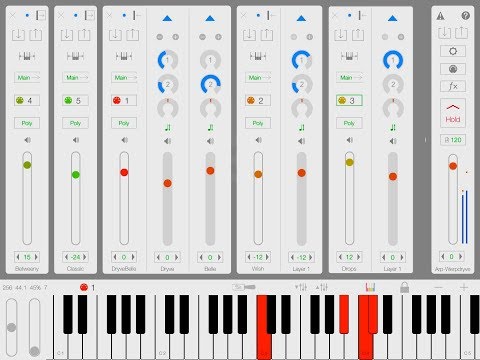The image size is (480, 360).
Task: Click the warning triangle icon
Action: [441, 16]
